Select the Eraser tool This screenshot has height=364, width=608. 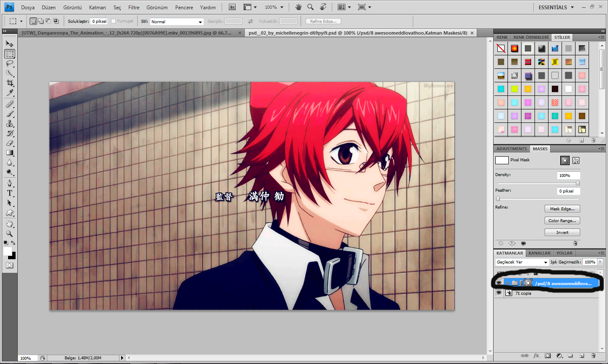coord(10,143)
